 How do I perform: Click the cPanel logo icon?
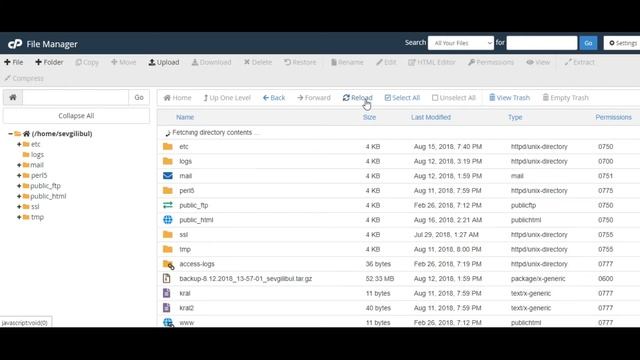click(15, 44)
